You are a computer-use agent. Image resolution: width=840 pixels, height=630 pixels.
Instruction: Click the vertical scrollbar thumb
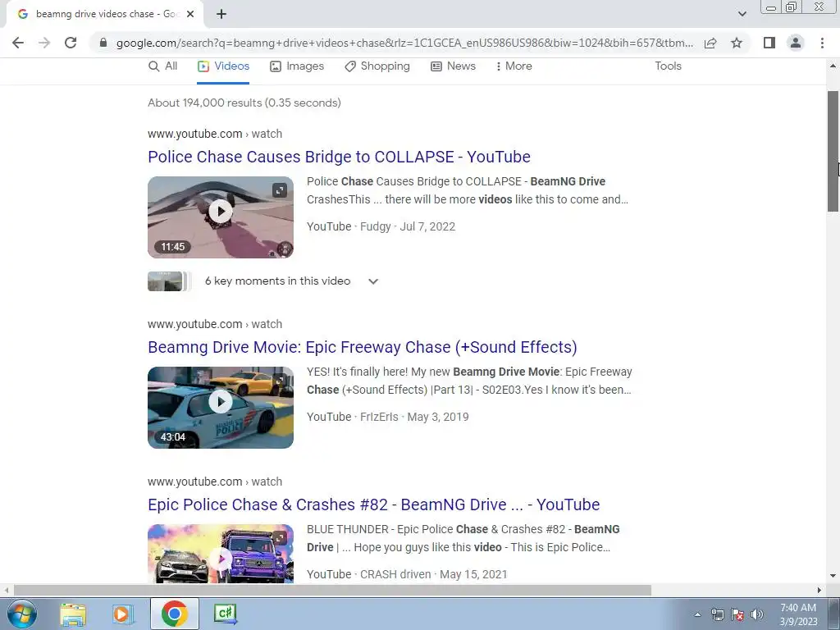(833, 151)
